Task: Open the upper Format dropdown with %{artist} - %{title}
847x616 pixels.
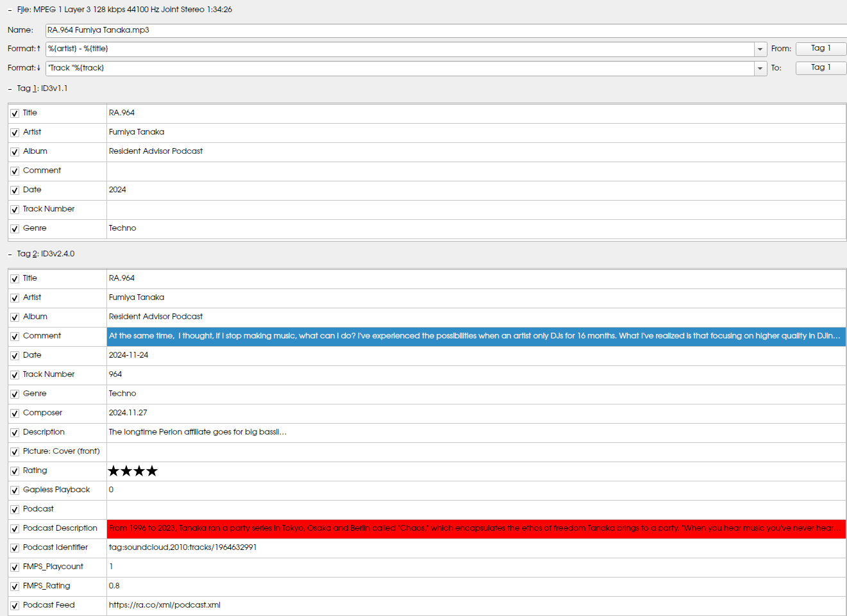Action: 760,49
